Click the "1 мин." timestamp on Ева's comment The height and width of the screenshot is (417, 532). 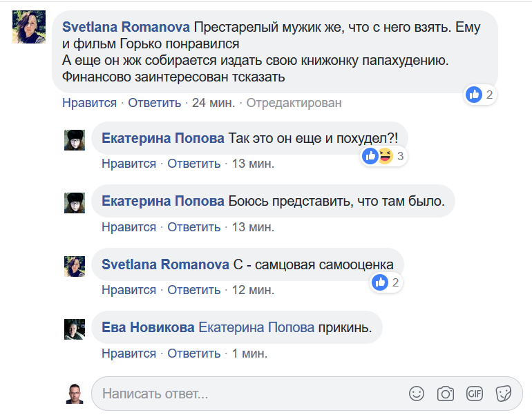click(x=249, y=353)
